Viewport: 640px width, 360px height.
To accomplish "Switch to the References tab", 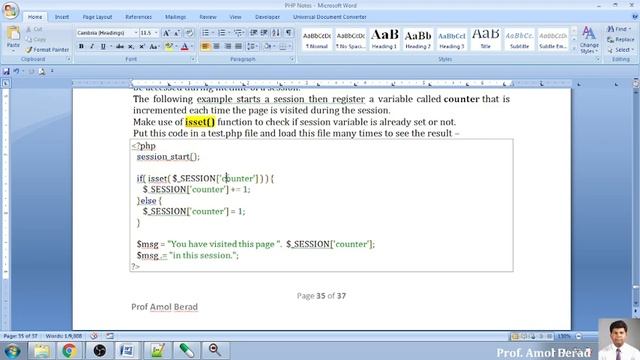I will tap(138, 17).
